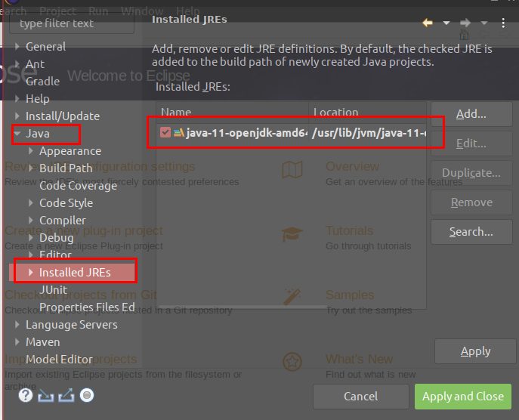
Task: Click the import preferences icon
Action: 45,396
